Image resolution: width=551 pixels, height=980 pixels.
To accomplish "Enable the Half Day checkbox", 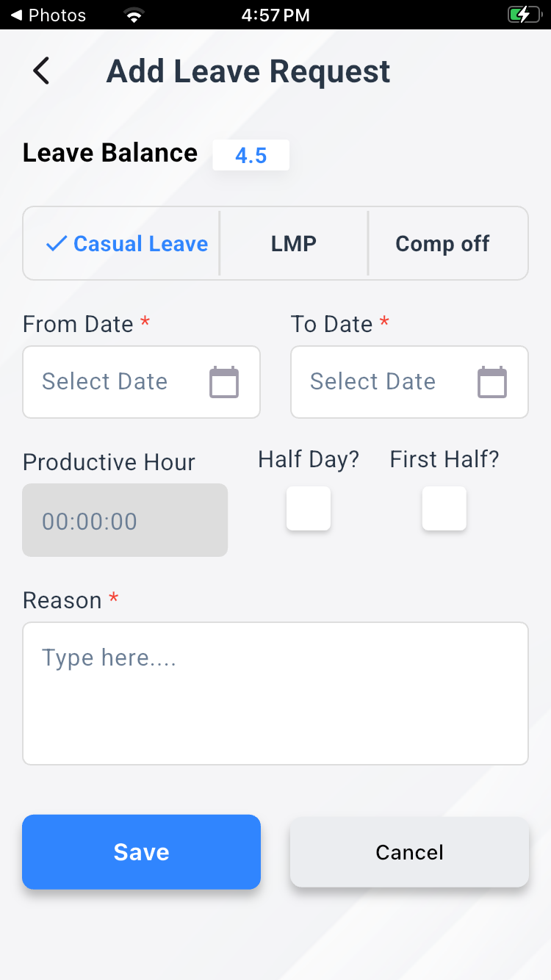I will [x=309, y=508].
